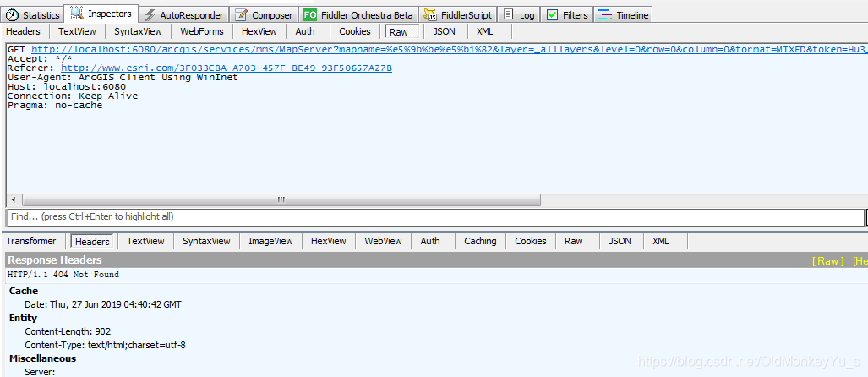This screenshot has width=868, height=377.
Task: Click the User-Agent ArcGIS Client line
Action: point(123,78)
